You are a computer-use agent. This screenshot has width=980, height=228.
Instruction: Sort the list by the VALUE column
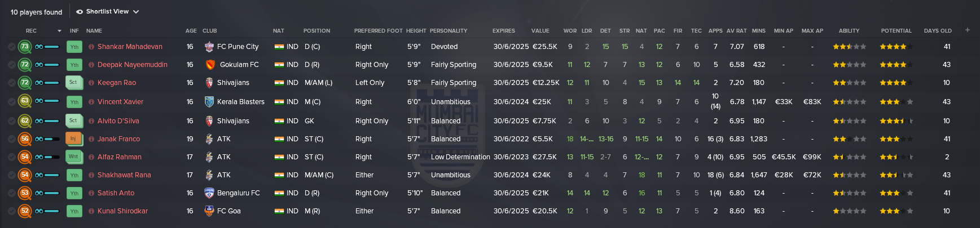coord(540,31)
